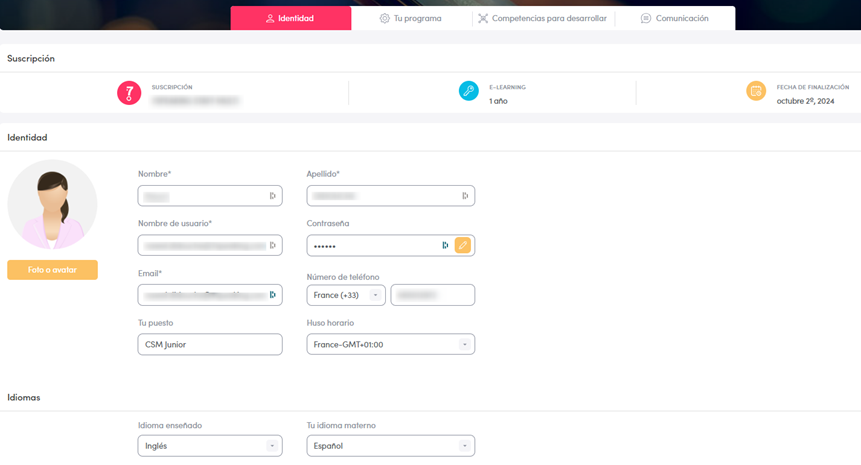Screen dimensions: 861x465
Task: Click the gear icon on Tu programa tab
Action: pyautogui.click(x=384, y=18)
